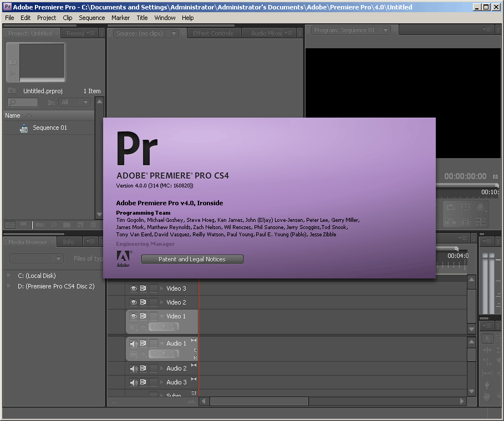Expand D: (Premiere Pro CS4 Disc 2) node
504x421 pixels.
point(9,286)
